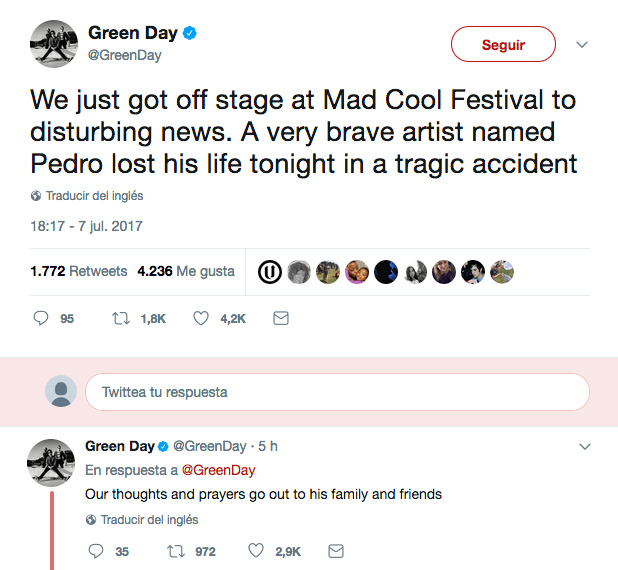Viewport: 618px width, 570px height.
Task: Like the main tweet with heart icon
Action: pyautogui.click(x=200, y=319)
